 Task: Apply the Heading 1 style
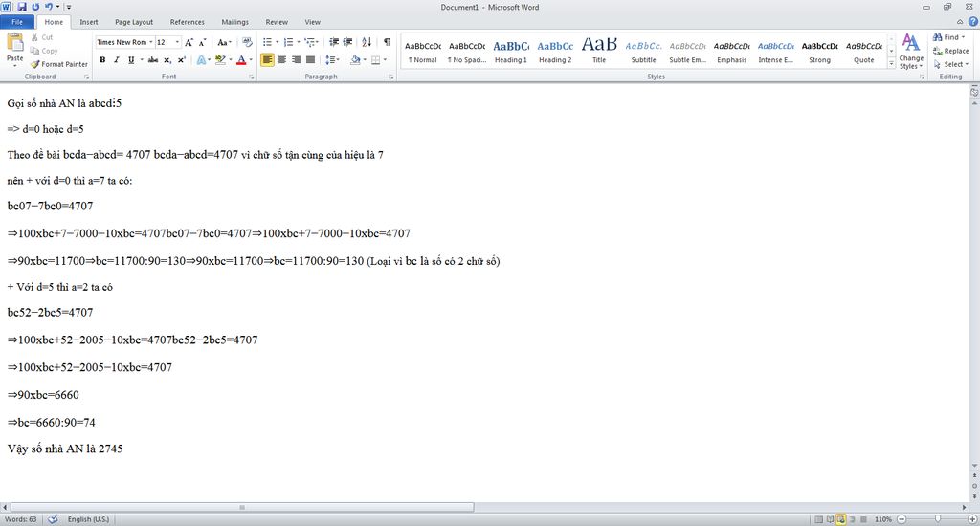coord(511,52)
